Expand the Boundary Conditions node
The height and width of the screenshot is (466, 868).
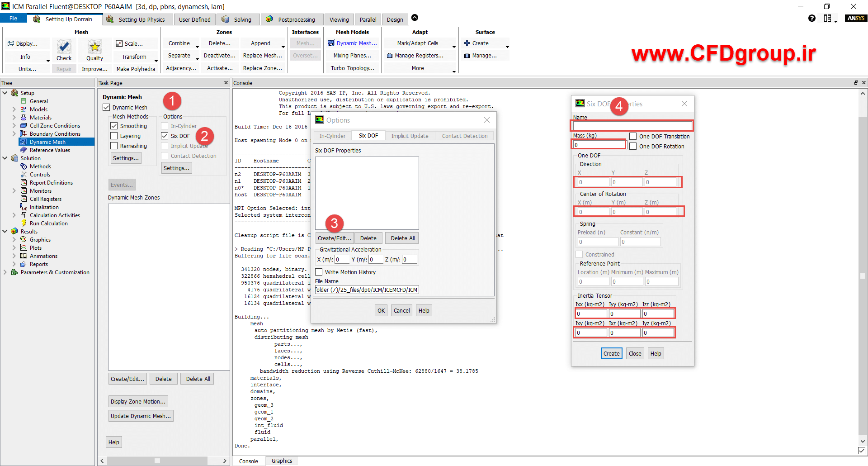(14, 134)
